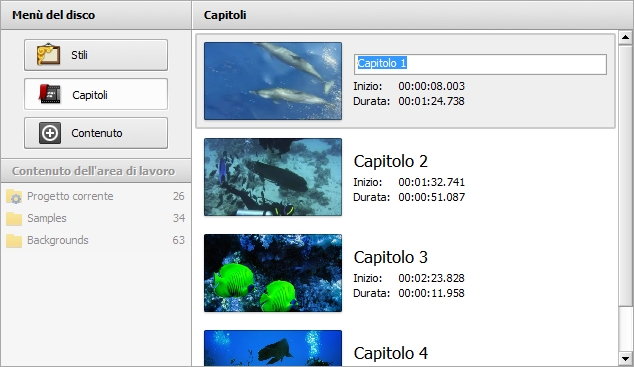Click the Contenuto plus circle icon

[50, 133]
